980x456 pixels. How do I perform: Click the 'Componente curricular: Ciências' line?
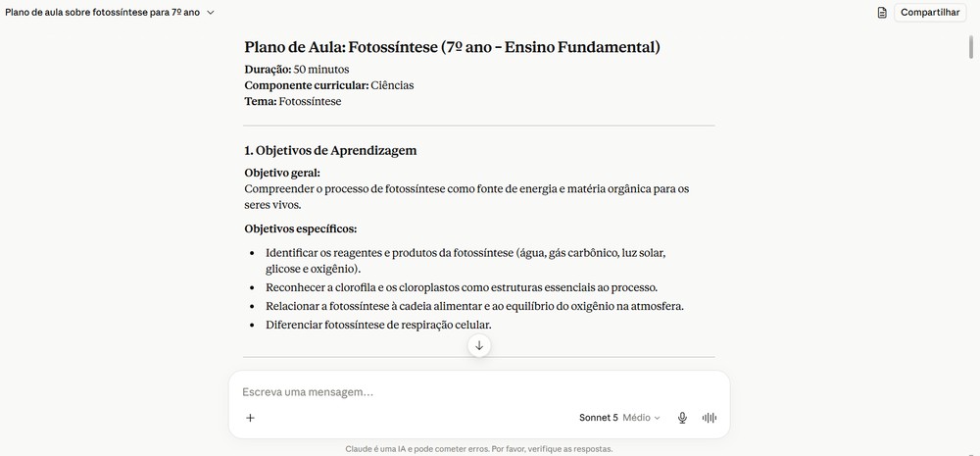328,85
